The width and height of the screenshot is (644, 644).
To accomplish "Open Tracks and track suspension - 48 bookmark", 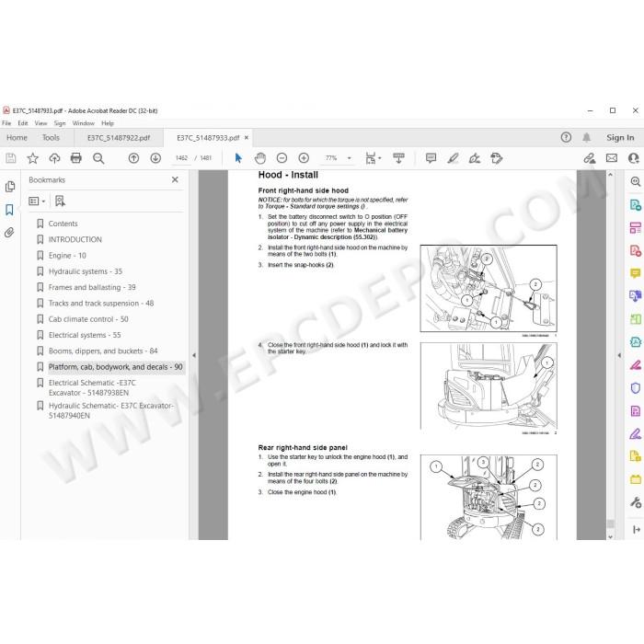I will coord(101,303).
